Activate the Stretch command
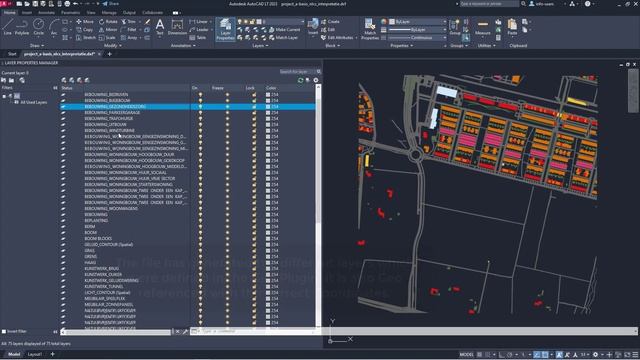 [86, 38]
